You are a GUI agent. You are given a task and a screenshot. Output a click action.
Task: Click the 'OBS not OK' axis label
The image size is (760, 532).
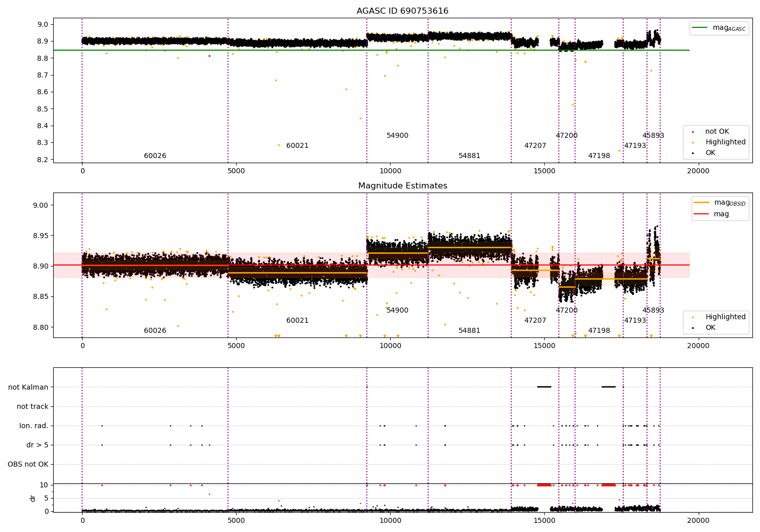[x=28, y=464]
